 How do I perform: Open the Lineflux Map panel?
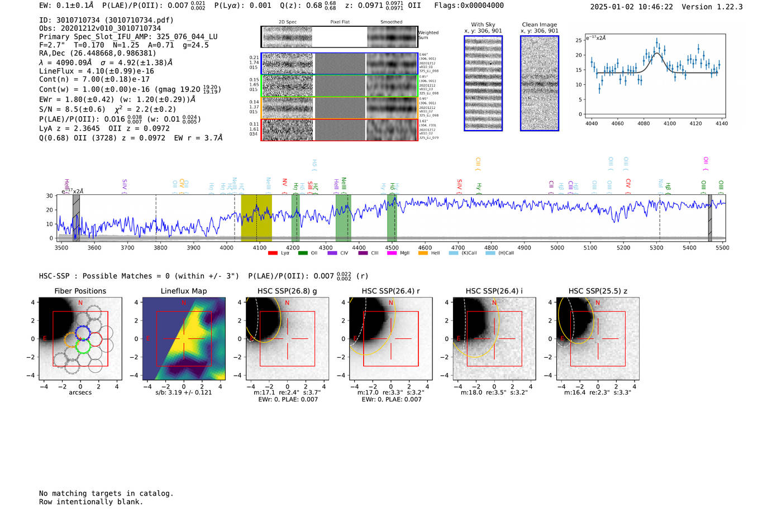point(184,339)
